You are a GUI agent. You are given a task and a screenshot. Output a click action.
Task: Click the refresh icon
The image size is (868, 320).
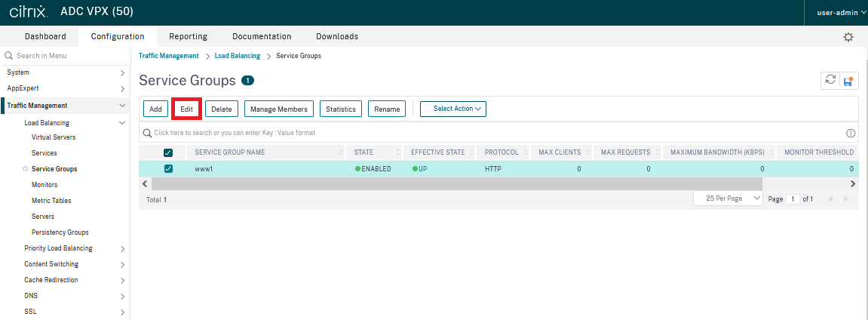pyautogui.click(x=830, y=80)
